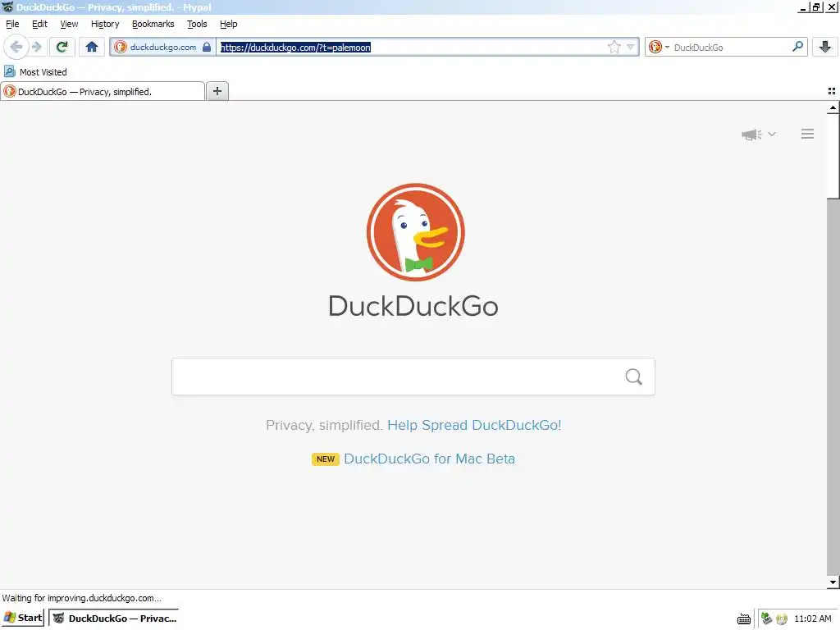
Task: Click the NEW badge
Action: 325,459
